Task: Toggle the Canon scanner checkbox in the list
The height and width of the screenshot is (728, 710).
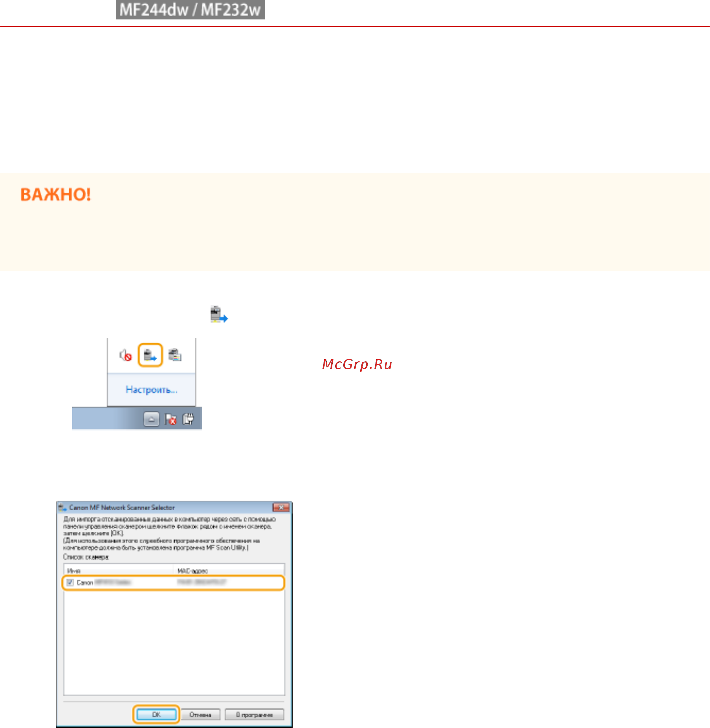Action: click(x=70, y=582)
